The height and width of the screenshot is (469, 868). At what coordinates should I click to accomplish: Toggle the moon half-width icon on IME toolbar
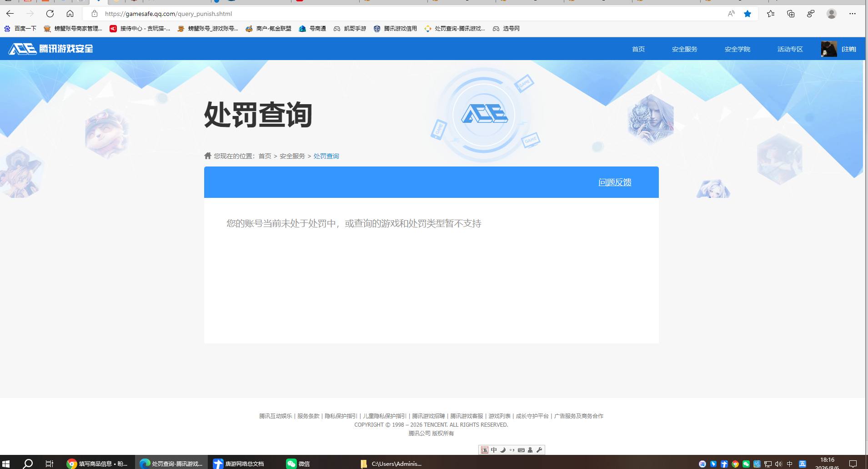(503, 450)
